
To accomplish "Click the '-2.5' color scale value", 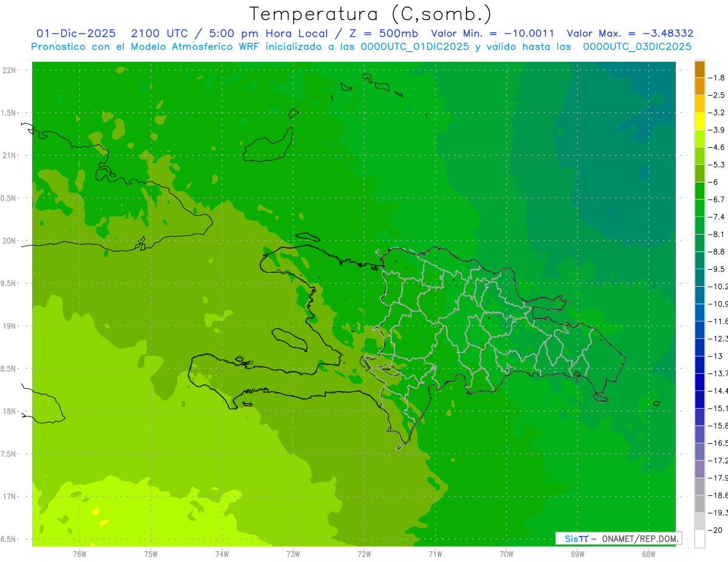I will point(717,95).
